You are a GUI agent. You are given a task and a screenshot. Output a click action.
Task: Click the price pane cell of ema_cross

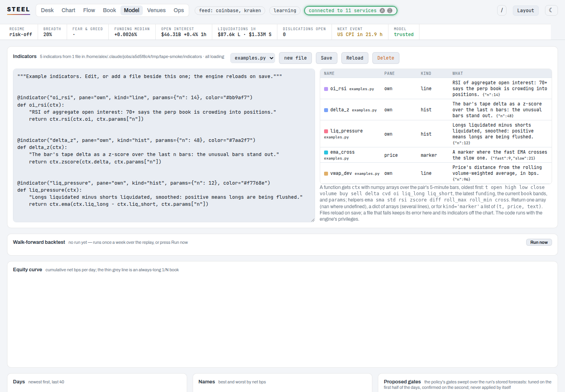point(391,155)
